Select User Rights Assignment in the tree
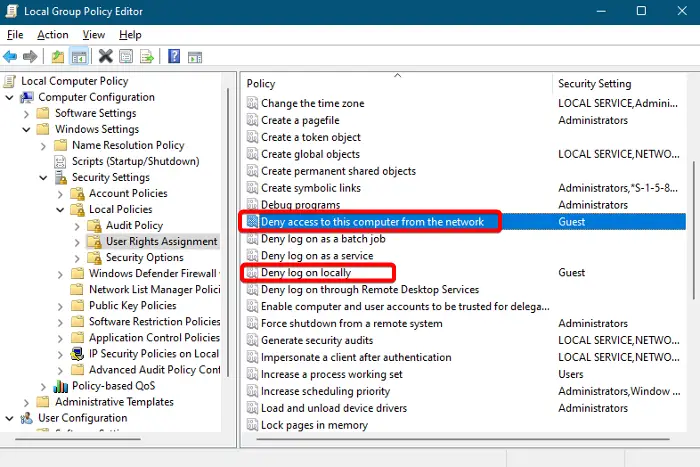The image size is (700, 467). click(161, 242)
